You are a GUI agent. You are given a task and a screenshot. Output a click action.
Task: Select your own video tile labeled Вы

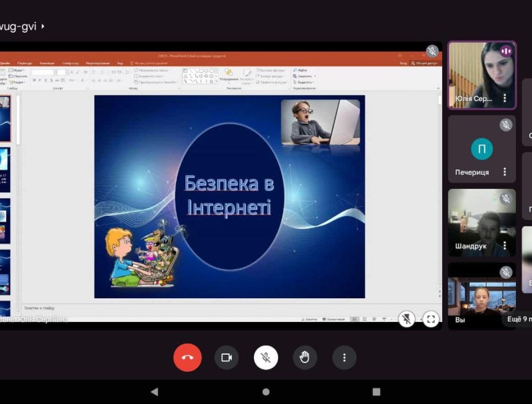(x=482, y=296)
